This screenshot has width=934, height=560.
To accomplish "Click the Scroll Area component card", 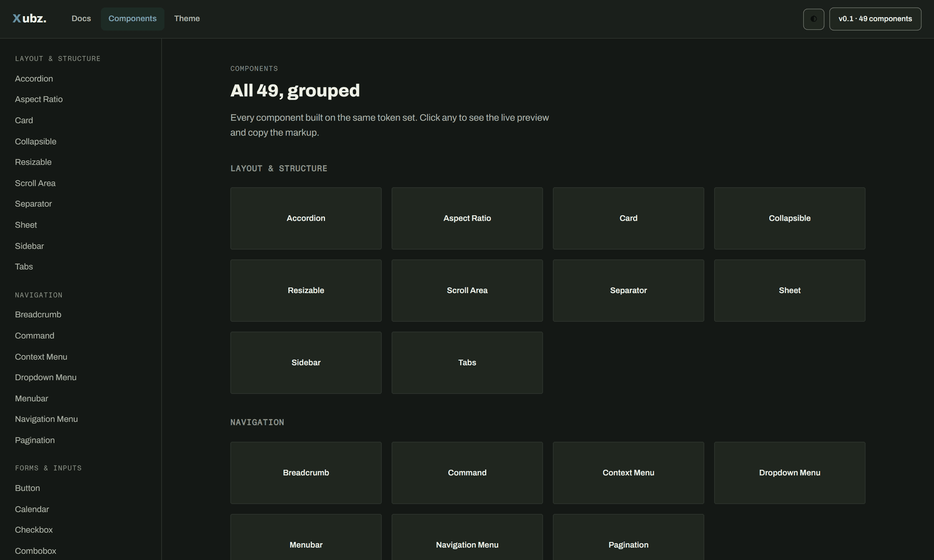I will point(467,291).
